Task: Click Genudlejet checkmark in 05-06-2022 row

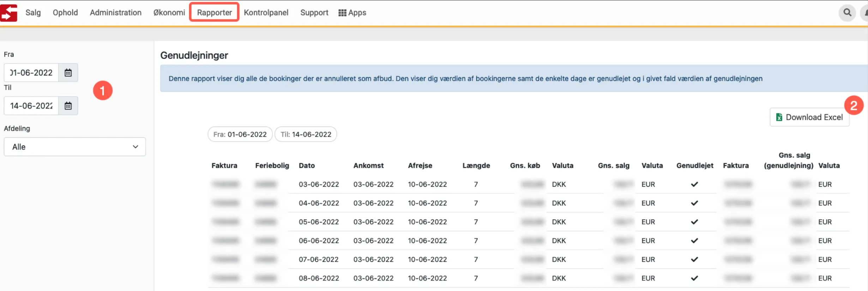Action: point(694,222)
